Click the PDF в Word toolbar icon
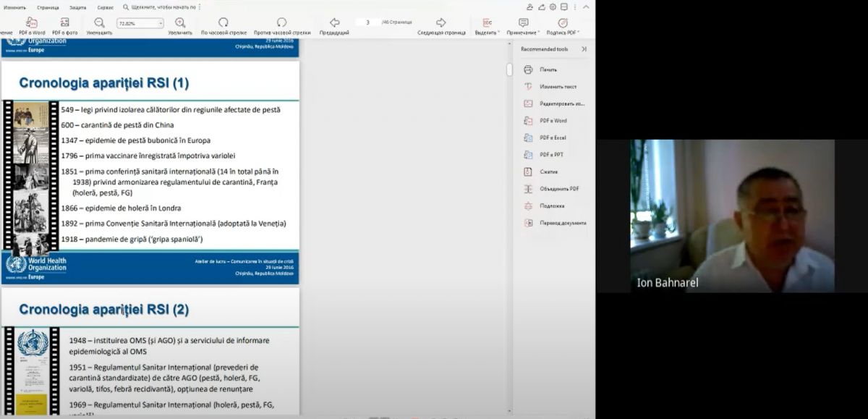Screen dimensions: 868x419 tap(32, 22)
